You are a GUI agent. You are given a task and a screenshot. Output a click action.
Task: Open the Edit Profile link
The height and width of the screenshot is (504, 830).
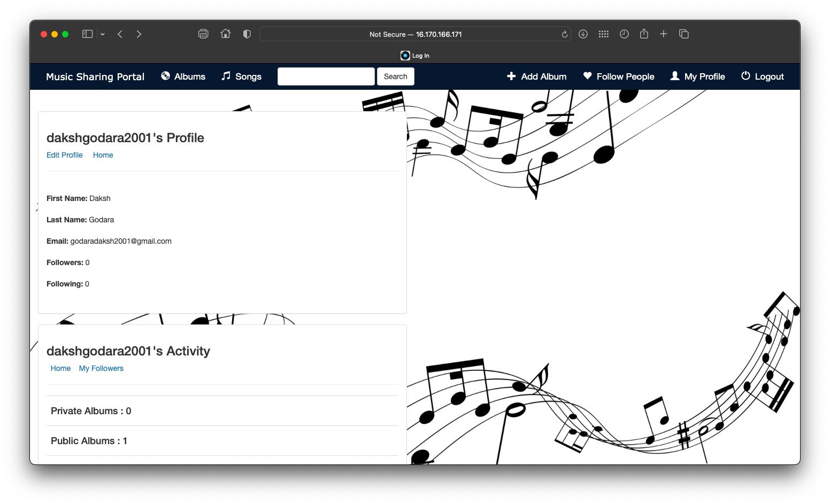[x=64, y=155]
